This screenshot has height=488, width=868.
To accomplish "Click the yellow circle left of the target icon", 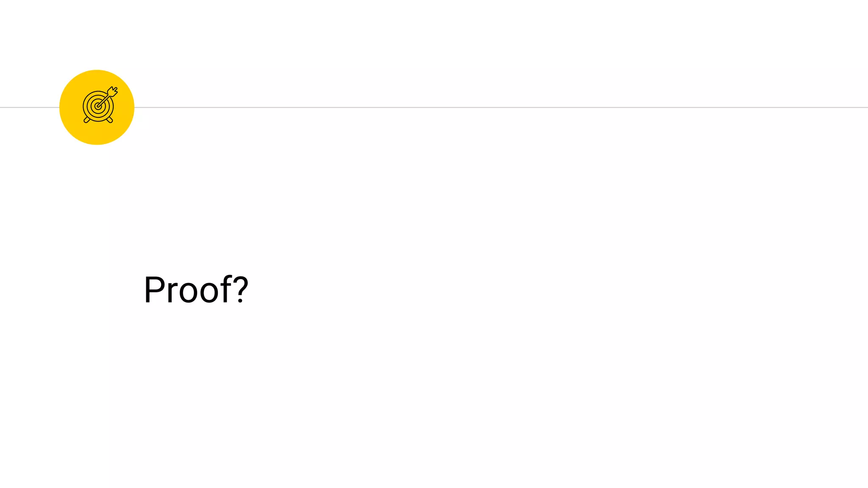I will point(70,107).
